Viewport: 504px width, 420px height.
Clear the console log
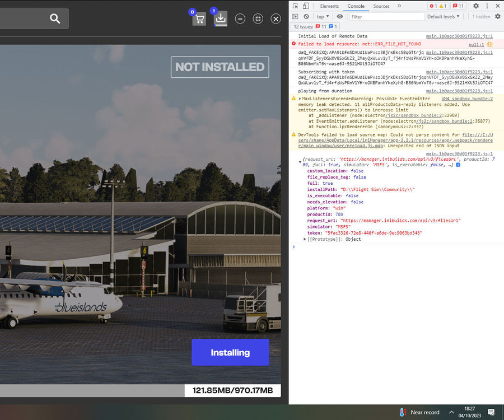pyautogui.click(x=306, y=17)
